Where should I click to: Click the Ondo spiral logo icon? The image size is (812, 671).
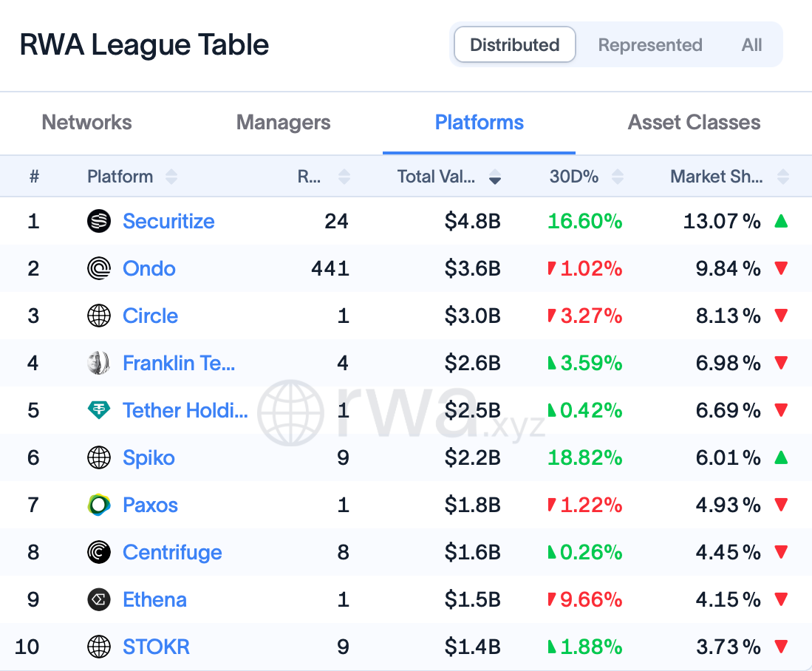coord(98,268)
